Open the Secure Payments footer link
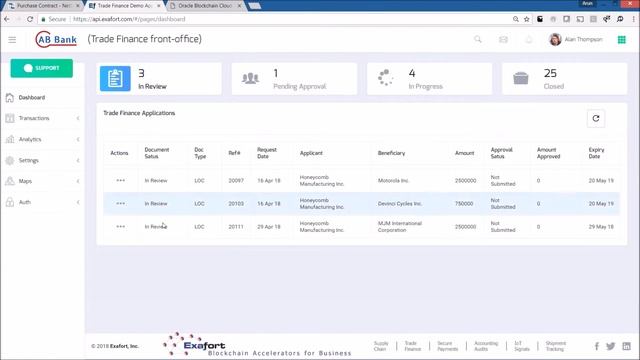Screen dimensions: 640x360 [447, 346]
